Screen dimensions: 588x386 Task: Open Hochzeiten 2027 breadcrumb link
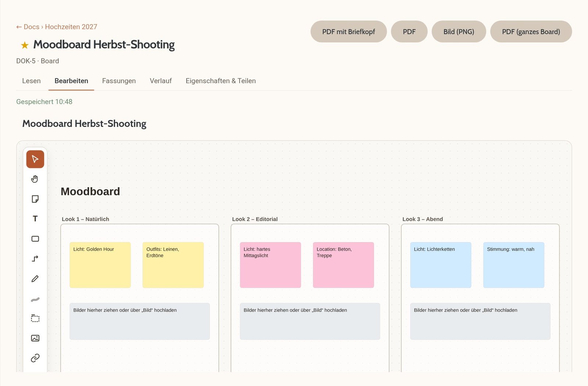tap(71, 27)
